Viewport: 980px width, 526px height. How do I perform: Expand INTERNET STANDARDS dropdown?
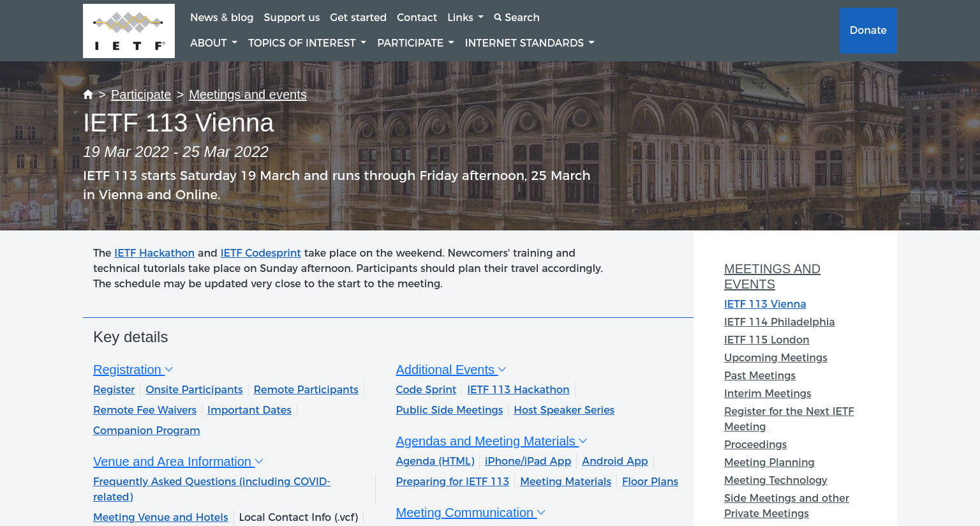(530, 43)
